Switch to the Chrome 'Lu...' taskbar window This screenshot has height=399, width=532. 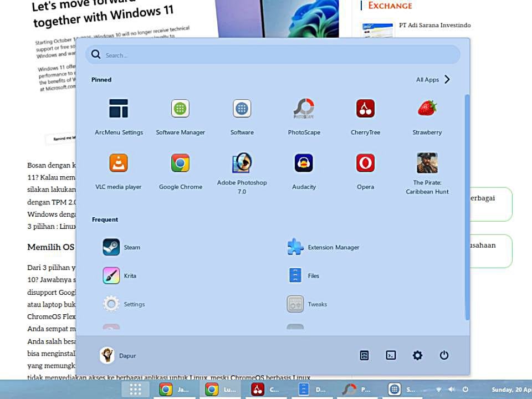pos(220,390)
